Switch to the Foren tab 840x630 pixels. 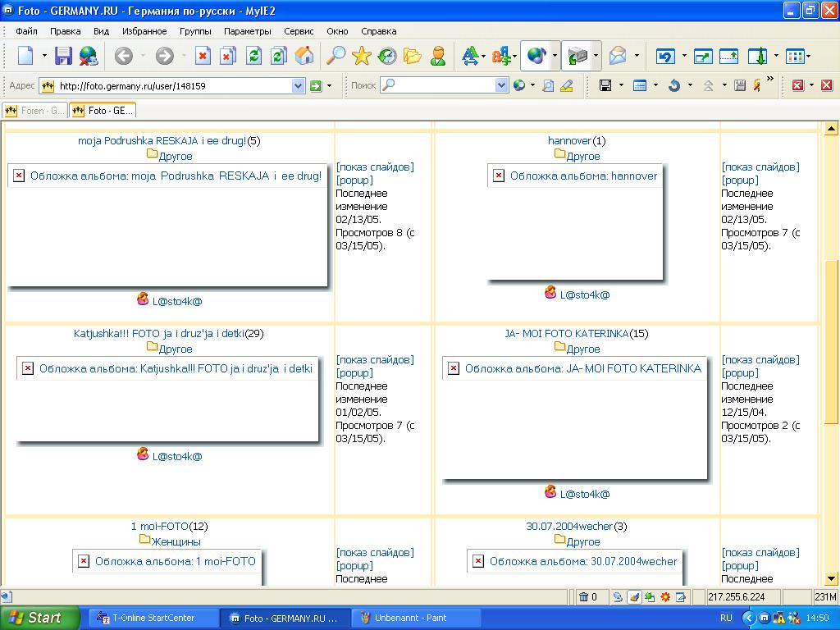[34, 111]
